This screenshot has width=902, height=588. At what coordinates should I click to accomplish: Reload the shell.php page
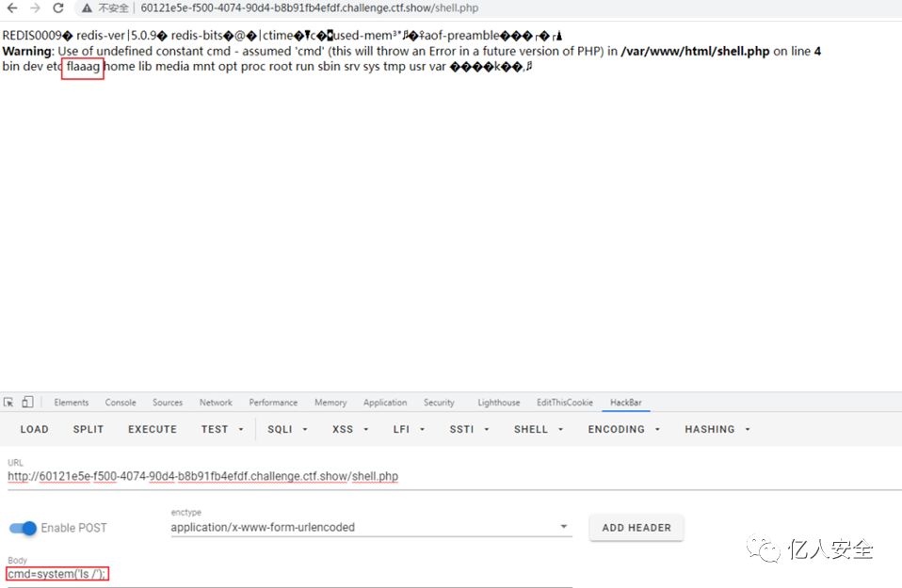pos(58,8)
